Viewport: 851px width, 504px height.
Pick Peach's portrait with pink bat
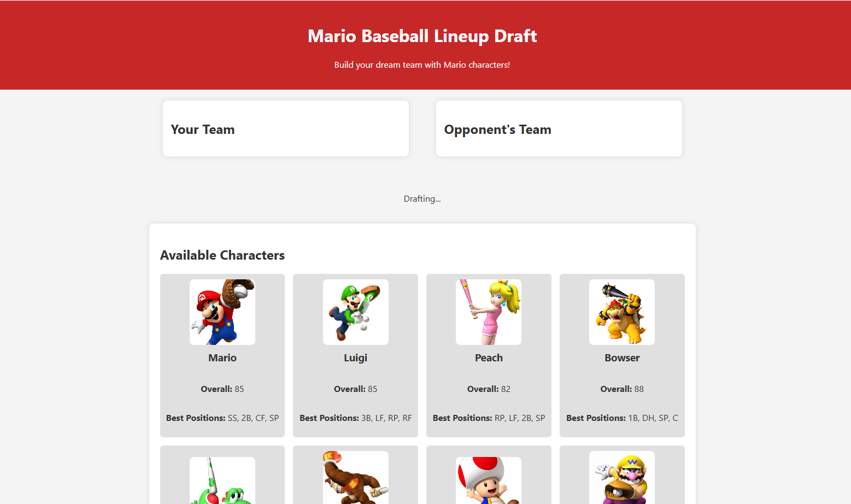(489, 312)
